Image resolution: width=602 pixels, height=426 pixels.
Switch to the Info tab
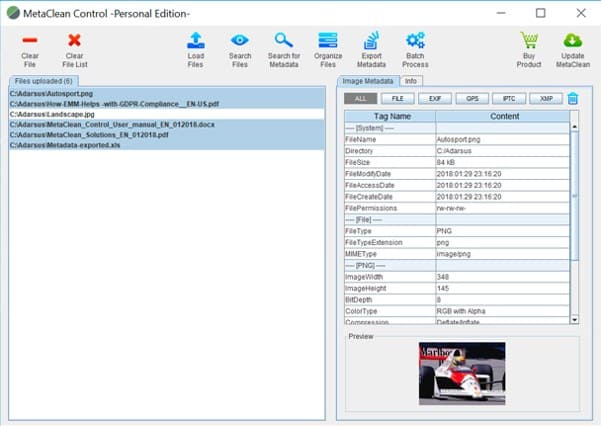click(410, 80)
